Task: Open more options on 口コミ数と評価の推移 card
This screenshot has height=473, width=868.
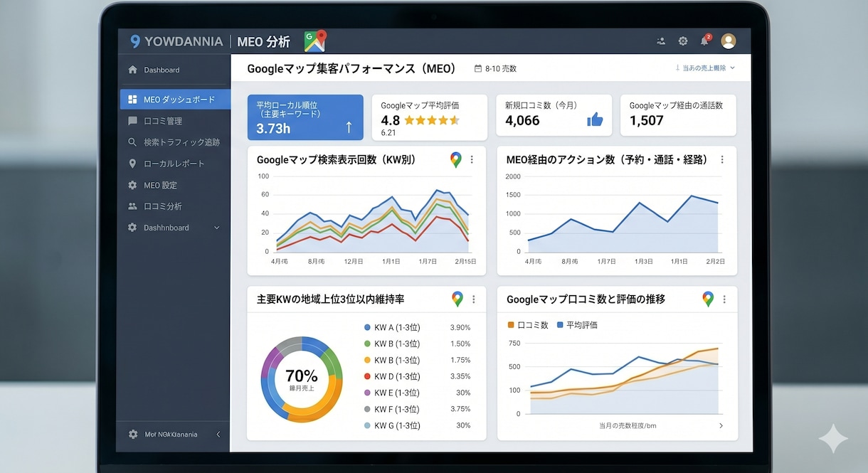Action: pos(724,299)
